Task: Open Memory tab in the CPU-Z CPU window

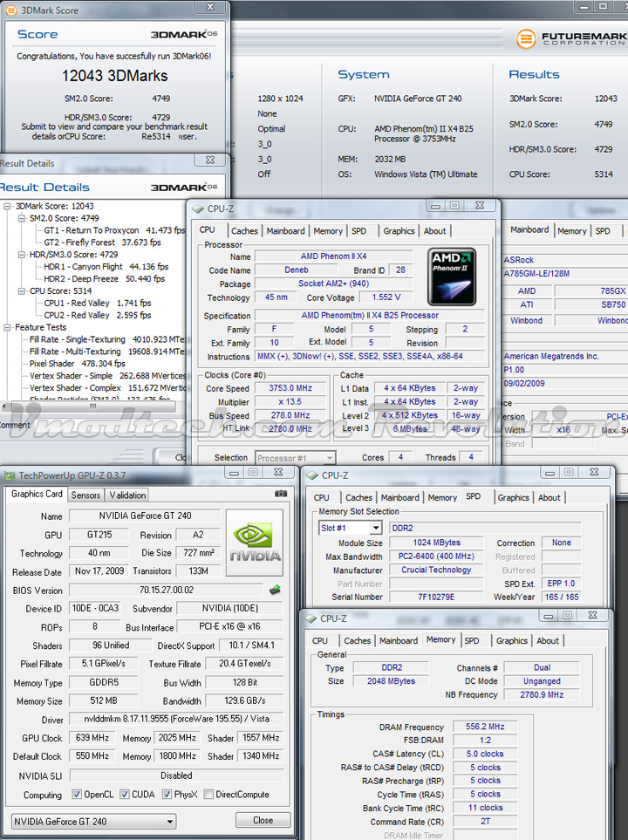Action: (x=328, y=231)
